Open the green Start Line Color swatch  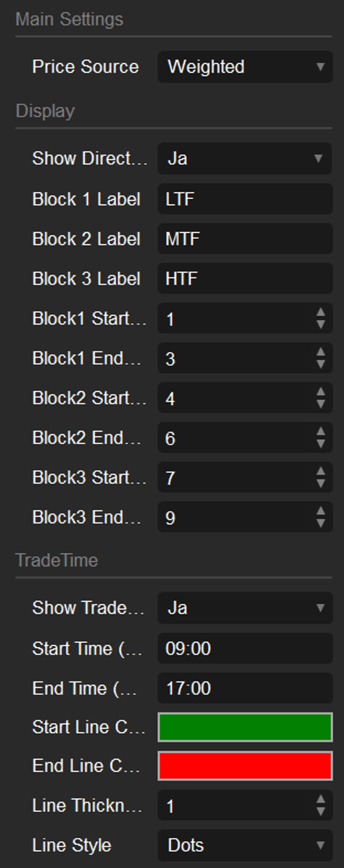(x=245, y=727)
